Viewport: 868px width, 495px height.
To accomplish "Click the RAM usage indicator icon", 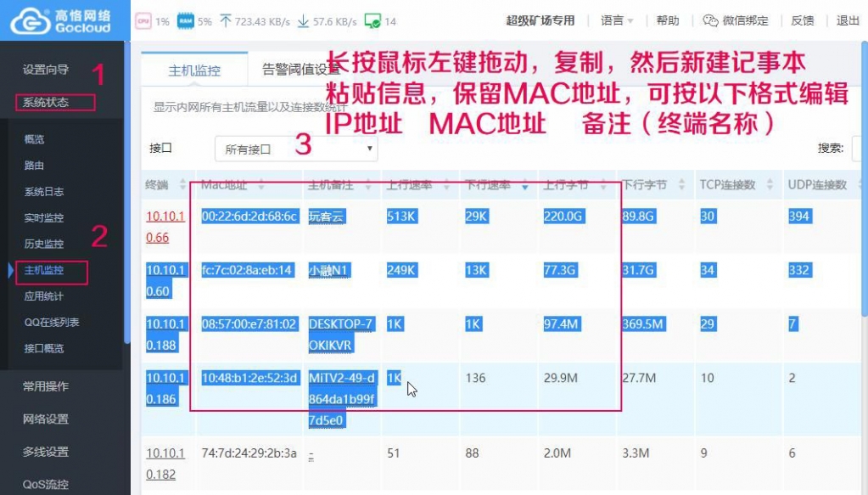I will tap(184, 21).
